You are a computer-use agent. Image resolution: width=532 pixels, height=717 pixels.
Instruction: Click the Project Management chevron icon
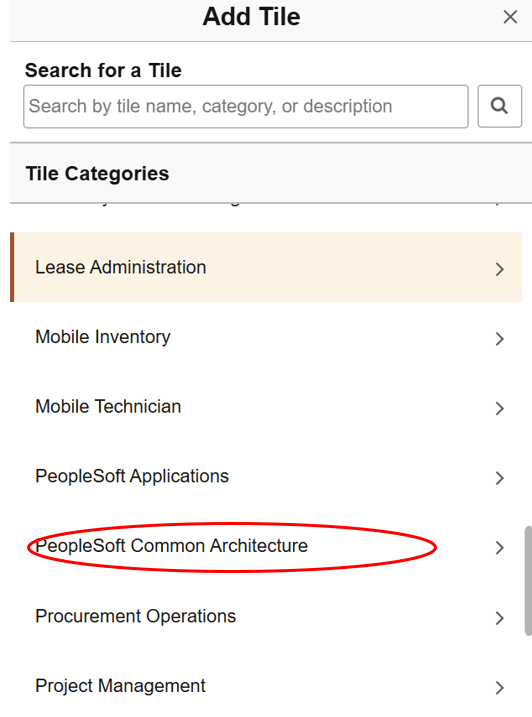(x=500, y=688)
